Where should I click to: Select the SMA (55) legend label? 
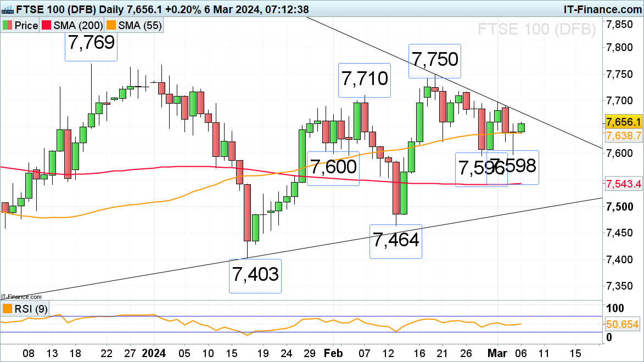click(x=139, y=25)
